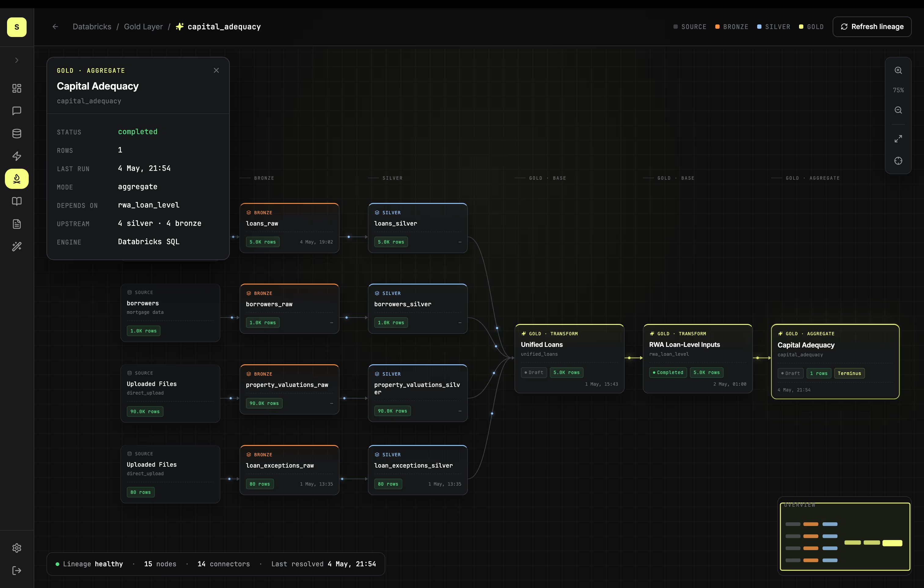Click the 15 nodes status entry
The height and width of the screenshot is (588, 924).
(160, 564)
